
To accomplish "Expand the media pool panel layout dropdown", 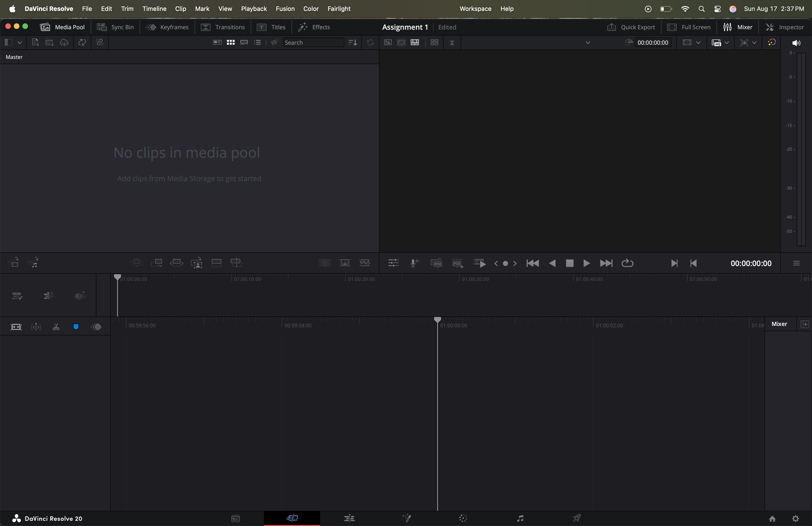I will coord(19,43).
